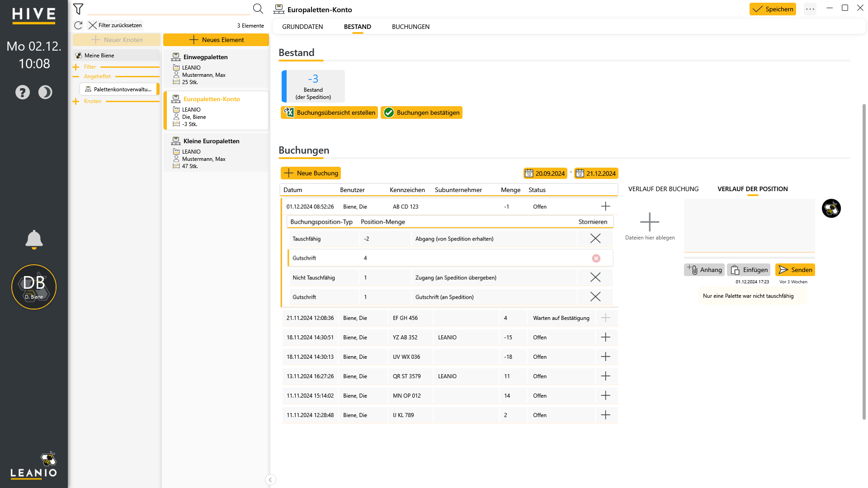Expand booking IJ KL 789 row
The width and height of the screenshot is (868, 488).
tap(605, 415)
